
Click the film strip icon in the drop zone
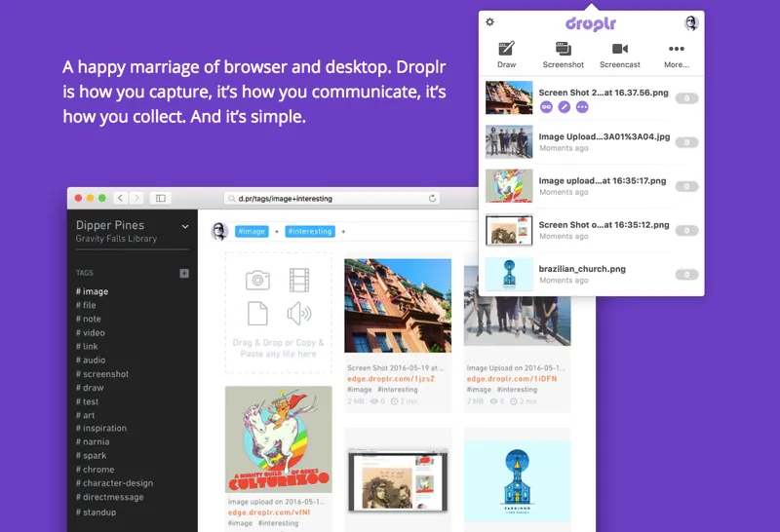pos(299,280)
